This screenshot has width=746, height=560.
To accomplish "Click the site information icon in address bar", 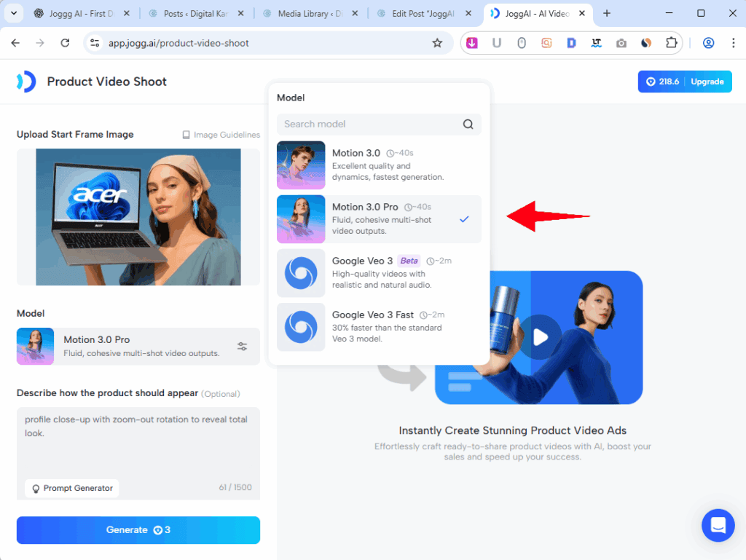I will 95,43.
